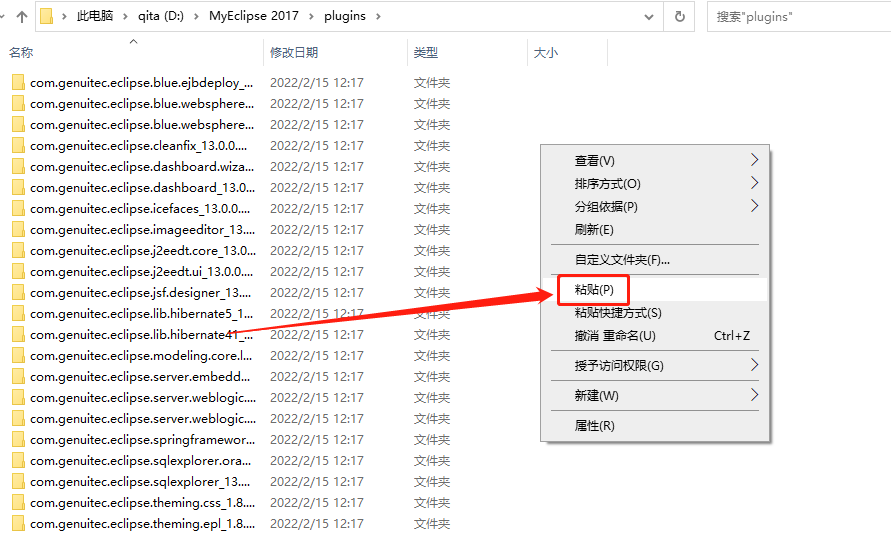The width and height of the screenshot is (891, 536).
Task: Click folder icon of imageeditor folder
Action: coord(18,230)
